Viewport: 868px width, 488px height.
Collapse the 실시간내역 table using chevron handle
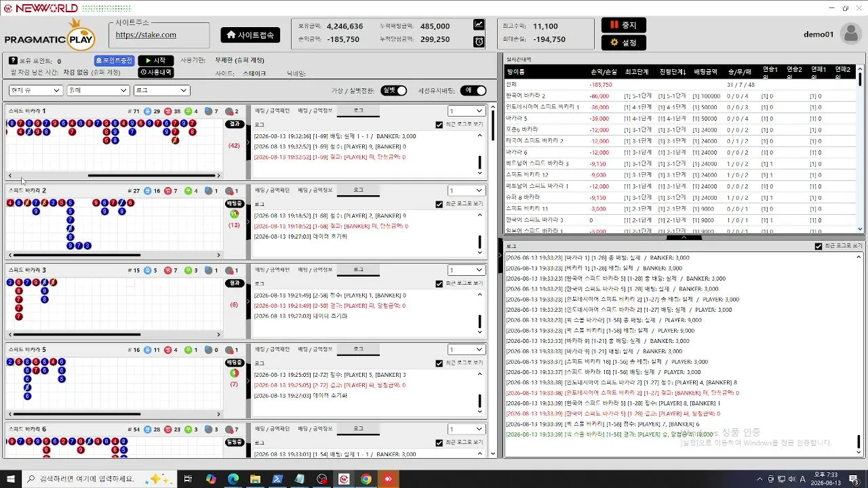pyautogui.click(x=684, y=237)
